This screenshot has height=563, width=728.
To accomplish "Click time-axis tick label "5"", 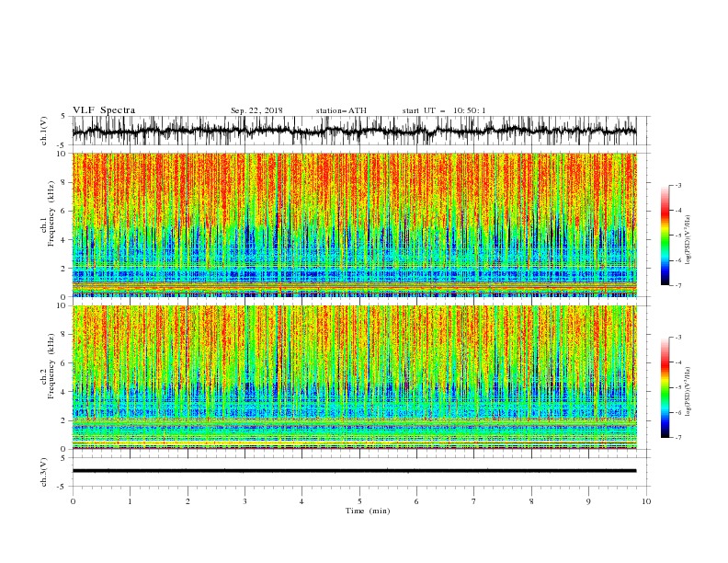I will click(x=359, y=501).
